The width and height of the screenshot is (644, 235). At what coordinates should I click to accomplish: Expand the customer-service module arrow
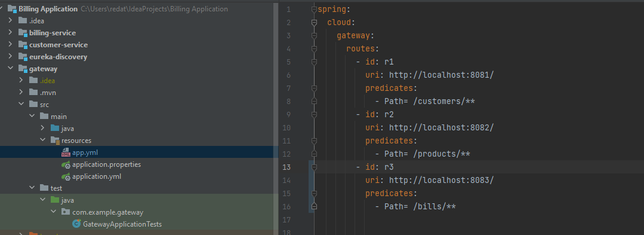point(11,44)
